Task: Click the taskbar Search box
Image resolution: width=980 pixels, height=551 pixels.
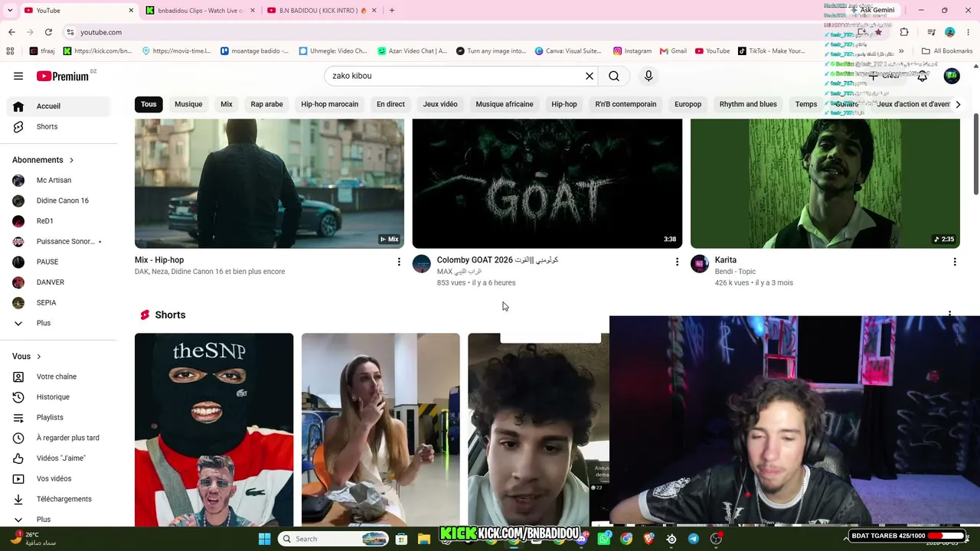Action: 334,539
